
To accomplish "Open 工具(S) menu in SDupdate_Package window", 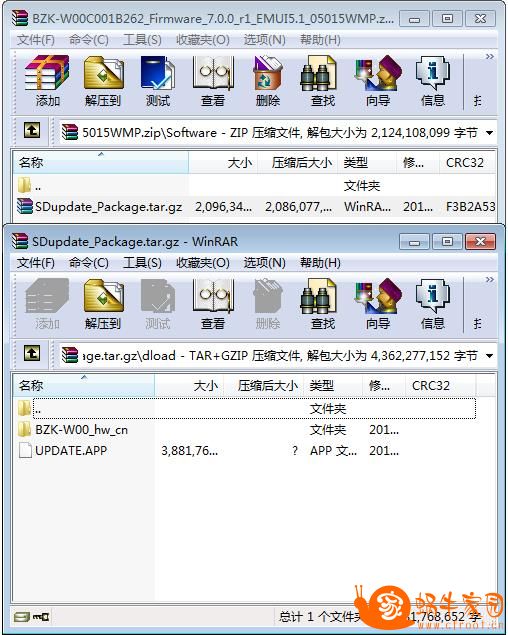I will (142, 263).
